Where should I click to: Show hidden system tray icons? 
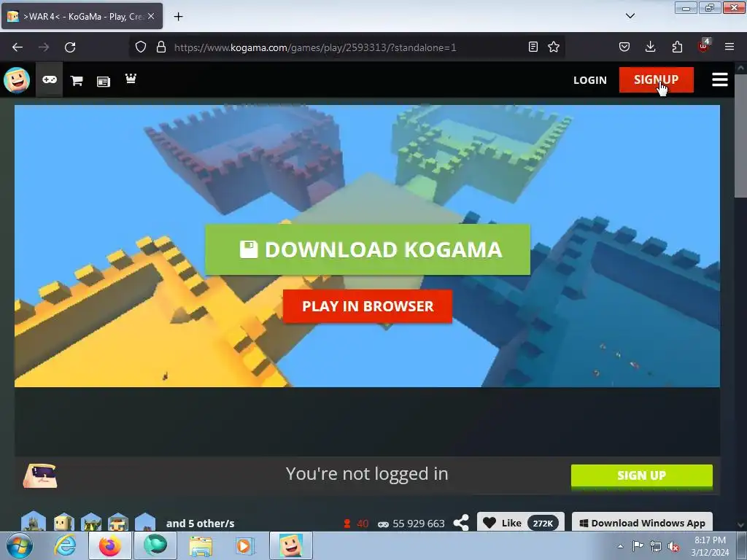620,546
